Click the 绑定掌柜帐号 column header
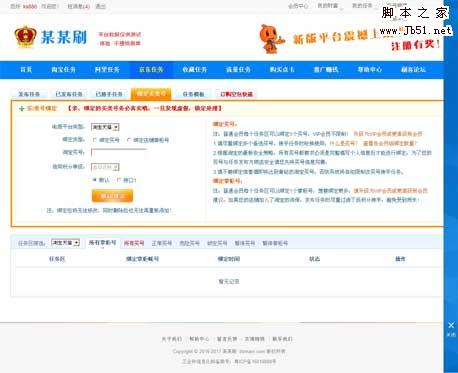This screenshot has width=458, height=373. coord(142,259)
